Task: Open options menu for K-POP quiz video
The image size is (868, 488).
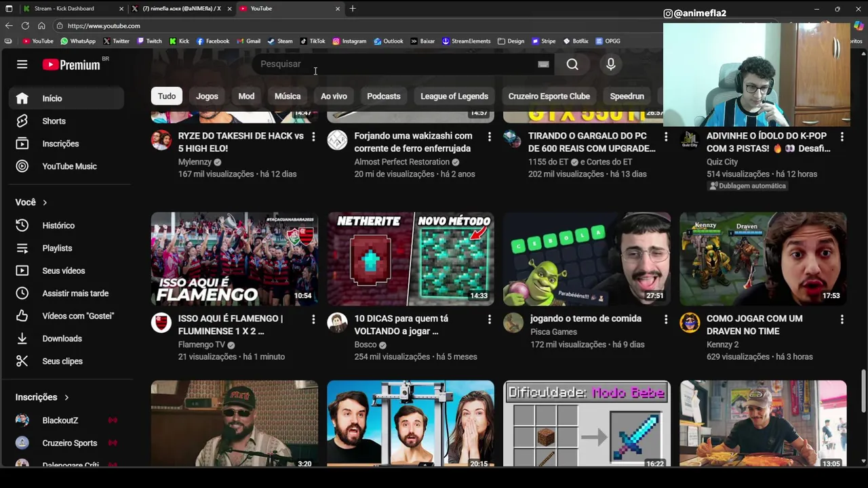Action: coord(842,136)
